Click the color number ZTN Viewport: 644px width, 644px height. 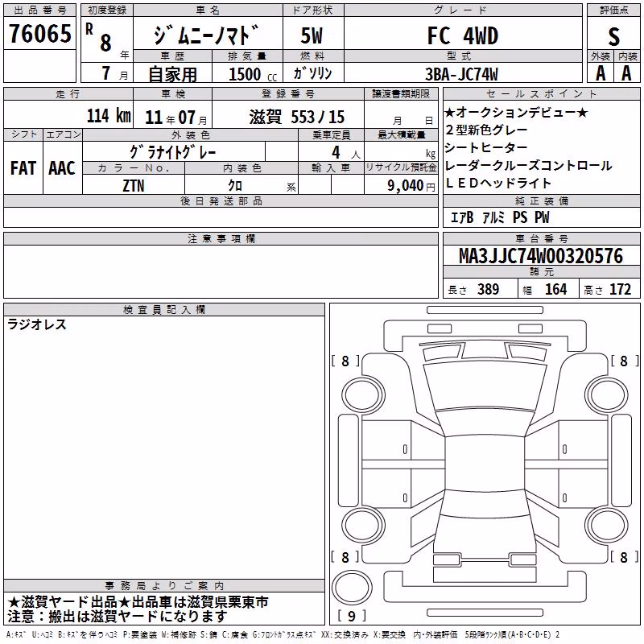(134, 186)
